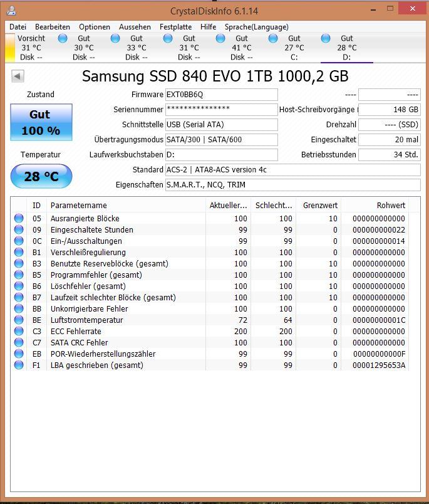
Task: Open the Optionen menu
Action: [95, 27]
